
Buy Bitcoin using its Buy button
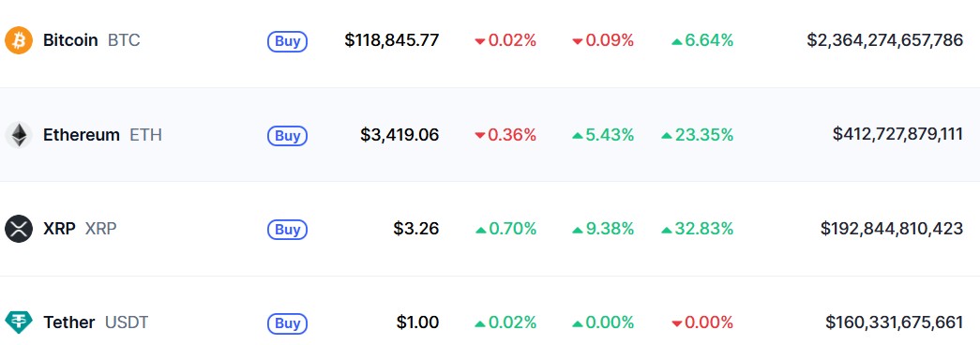pos(288,41)
